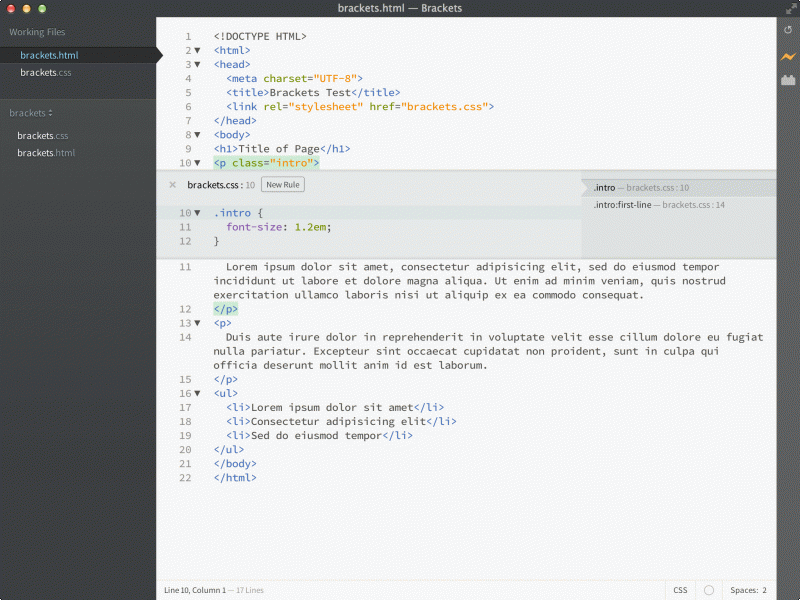
Task: Collapse the p intro tag on line 10
Action: pos(197,163)
